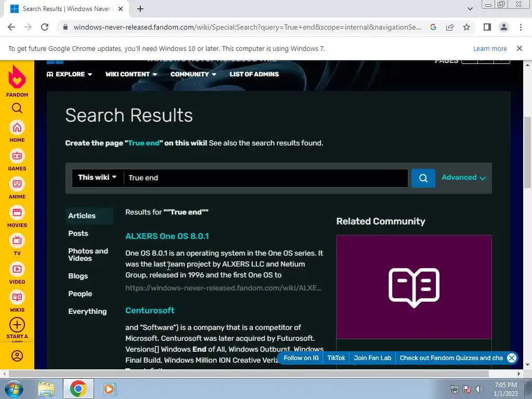The height and width of the screenshot is (399, 532).
Task: Open media player from taskbar
Action: [x=109, y=389]
